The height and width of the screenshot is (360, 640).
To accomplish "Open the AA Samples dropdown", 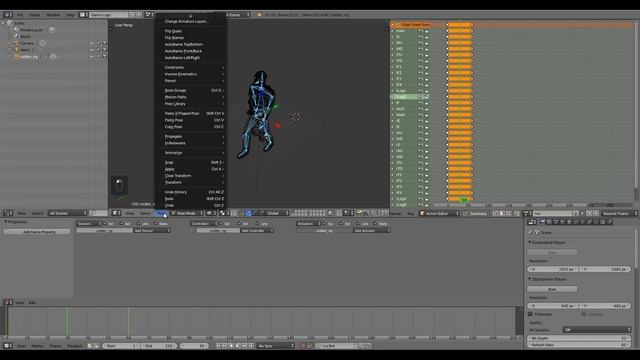I will (597, 330).
